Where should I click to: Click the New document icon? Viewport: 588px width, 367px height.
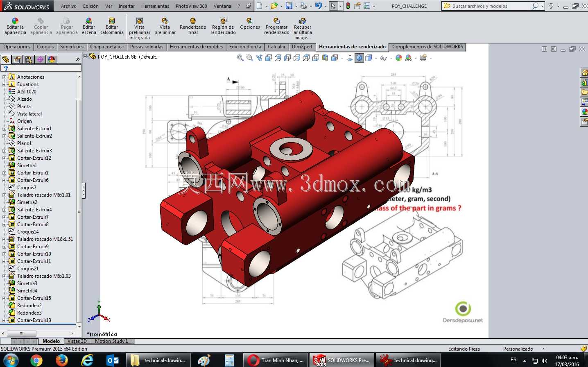[260, 6]
